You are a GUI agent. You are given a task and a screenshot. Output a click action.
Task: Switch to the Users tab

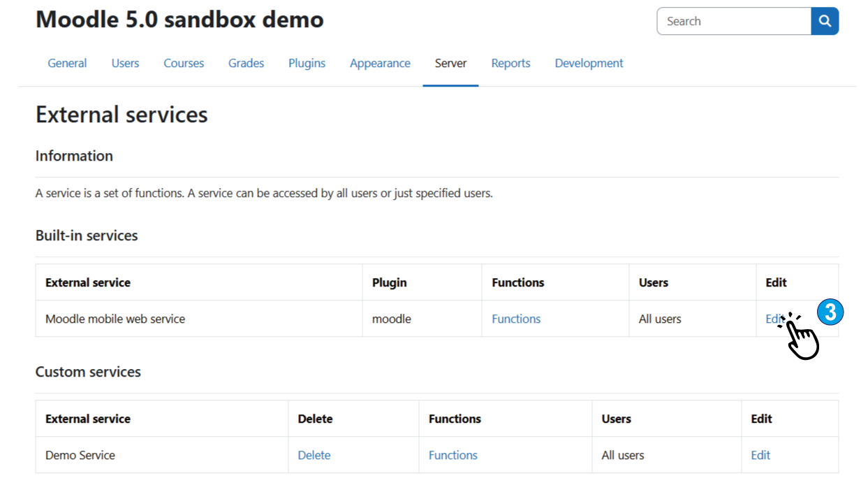pos(125,64)
